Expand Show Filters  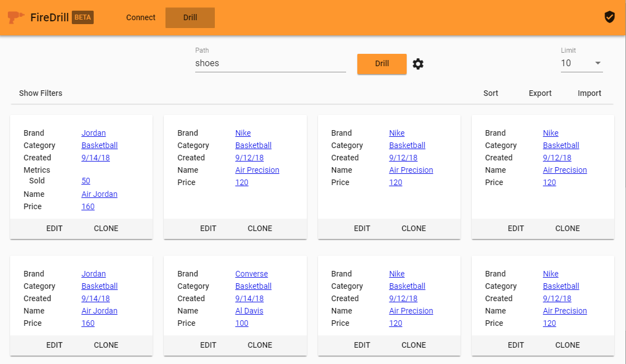pyautogui.click(x=41, y=93)
